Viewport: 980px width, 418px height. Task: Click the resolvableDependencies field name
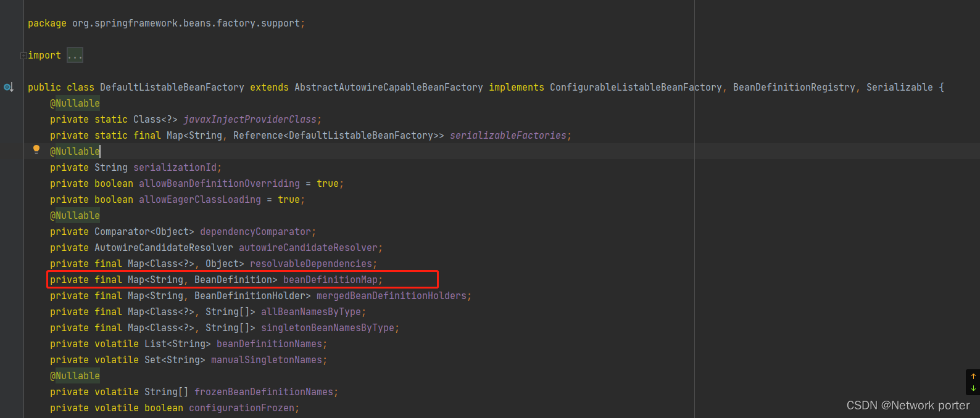click(x=311, y=264)
